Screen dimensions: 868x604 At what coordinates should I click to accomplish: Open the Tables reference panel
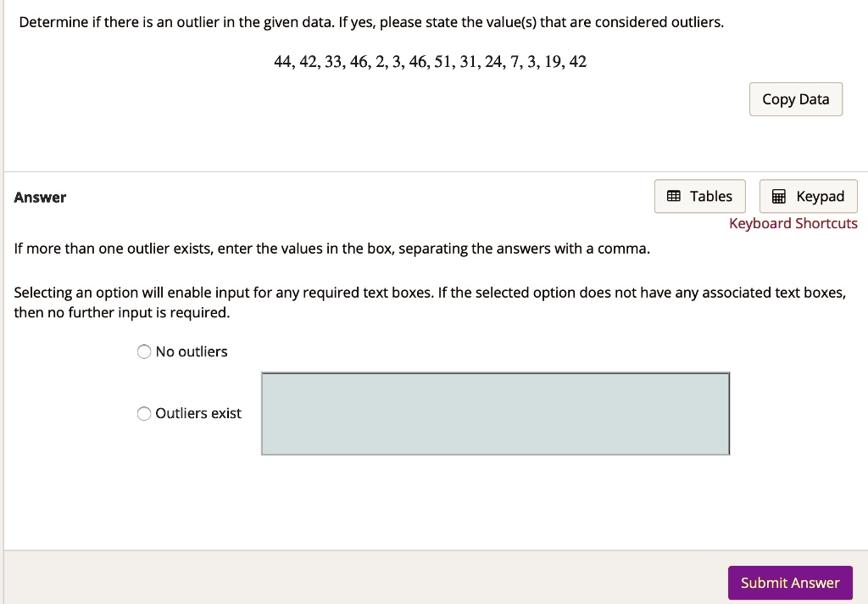[x=700, y=196]
